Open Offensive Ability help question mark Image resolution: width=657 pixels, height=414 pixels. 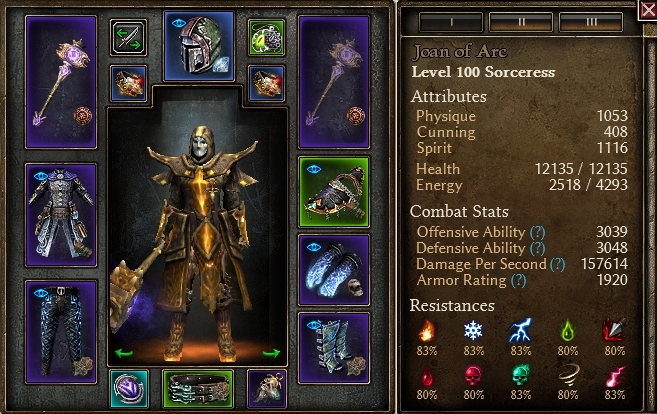[538, 232]
